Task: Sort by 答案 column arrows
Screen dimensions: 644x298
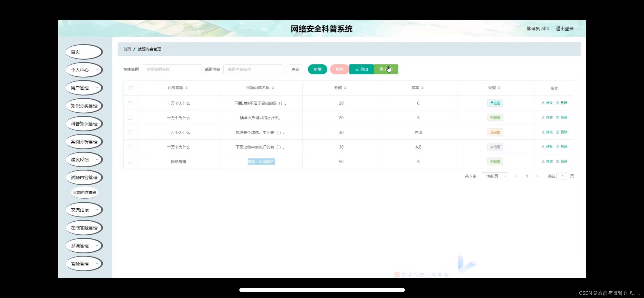Action: pos(422,88)
